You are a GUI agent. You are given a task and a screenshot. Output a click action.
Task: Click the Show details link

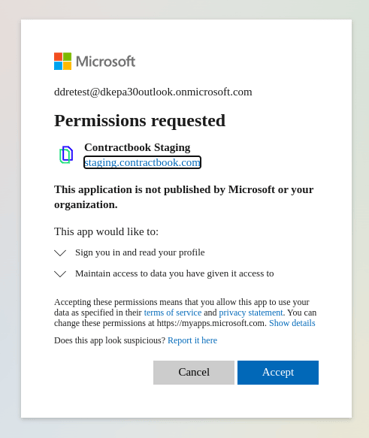292,323
